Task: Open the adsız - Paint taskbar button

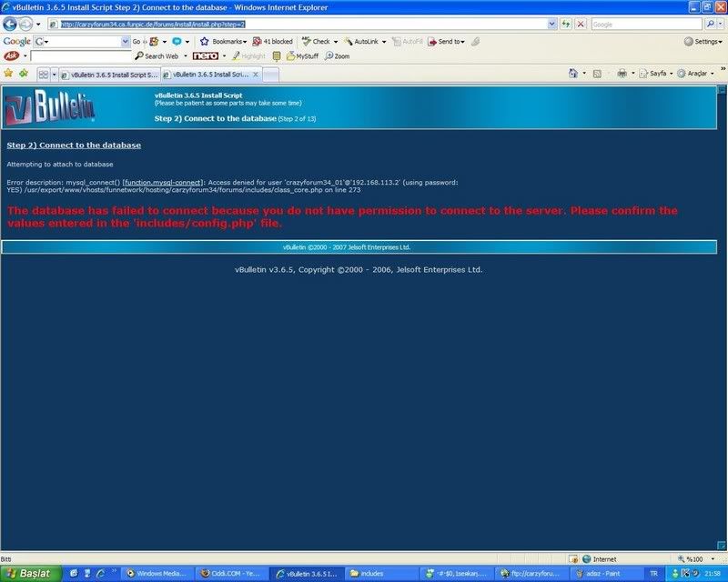Action: [605, 574]
